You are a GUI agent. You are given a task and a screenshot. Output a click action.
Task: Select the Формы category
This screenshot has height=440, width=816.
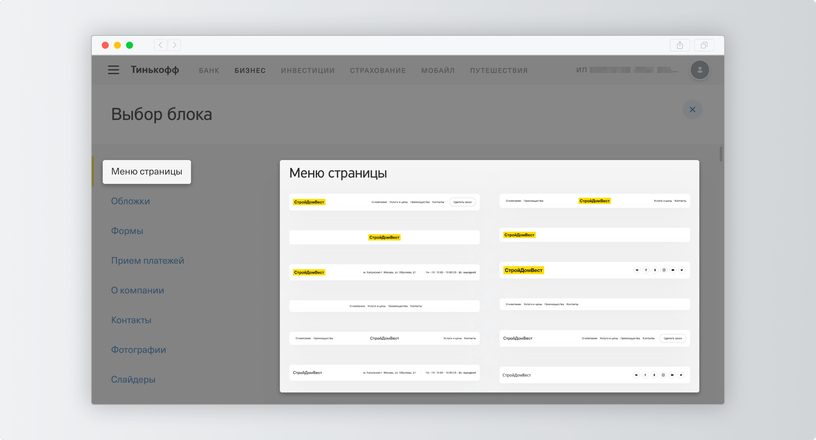(x=127, y=231)
